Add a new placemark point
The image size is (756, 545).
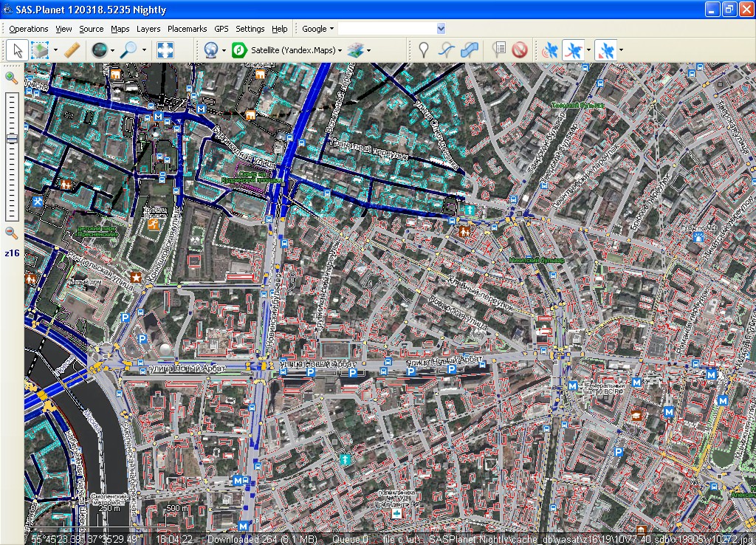click(423, 50)
